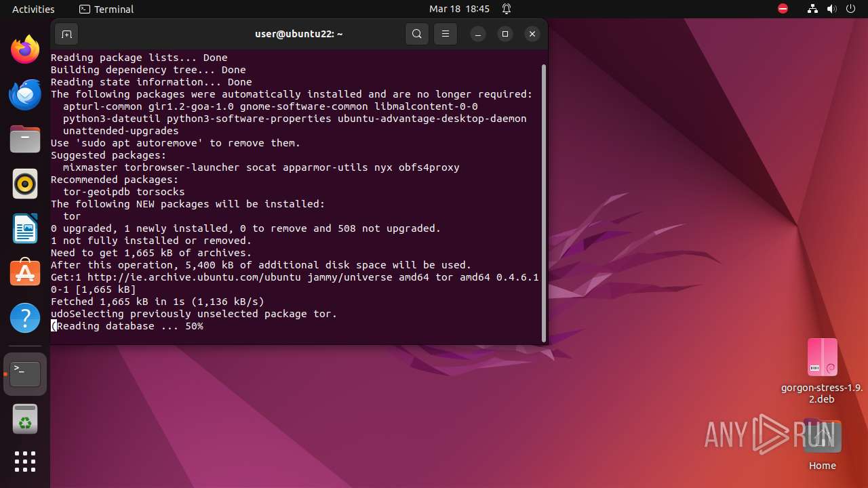This screenshot has width=868, height=488.
Task: Click the red do-not-disturb indicator icon
Action: tap(783, 9)
